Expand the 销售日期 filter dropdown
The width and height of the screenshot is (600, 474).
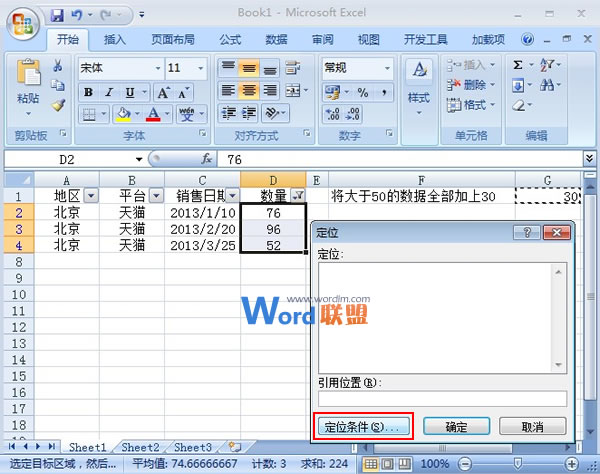coord(232,196)
